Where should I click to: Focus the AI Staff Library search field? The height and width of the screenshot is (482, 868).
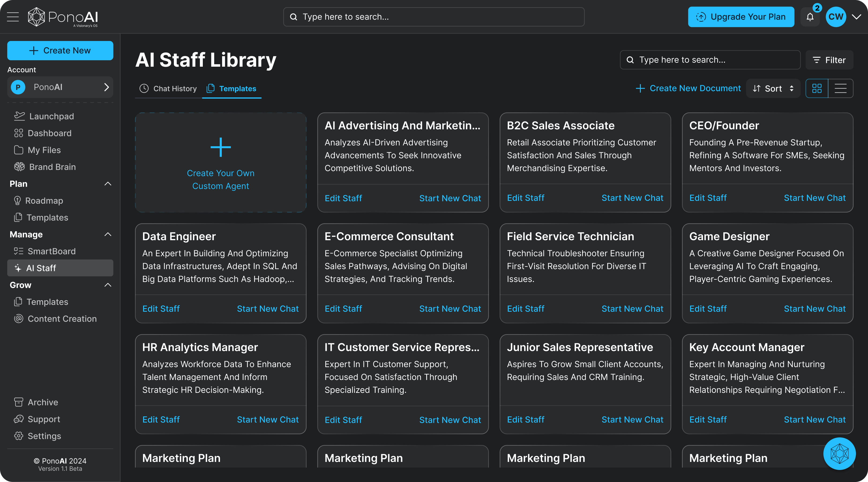(x=710, y=60)
